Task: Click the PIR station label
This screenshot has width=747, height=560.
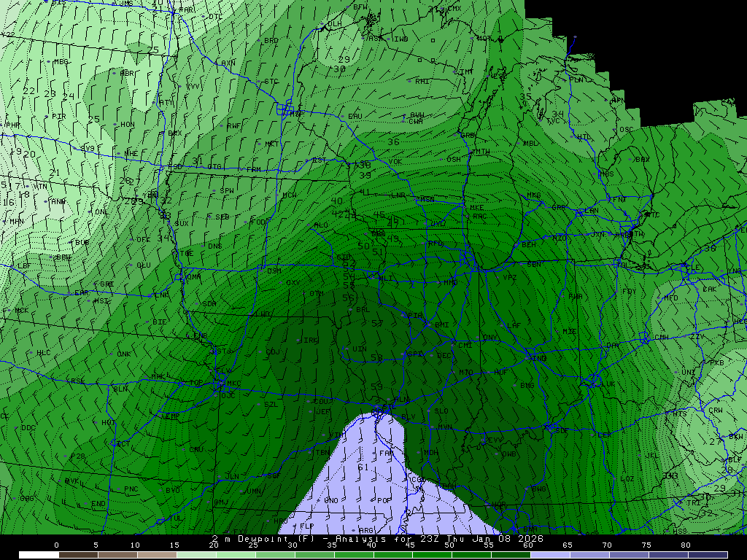Action: 58,116
